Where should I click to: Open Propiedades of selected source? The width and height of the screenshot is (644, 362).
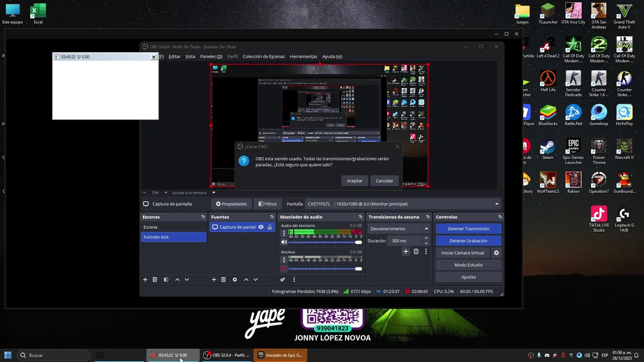(231, 204)
